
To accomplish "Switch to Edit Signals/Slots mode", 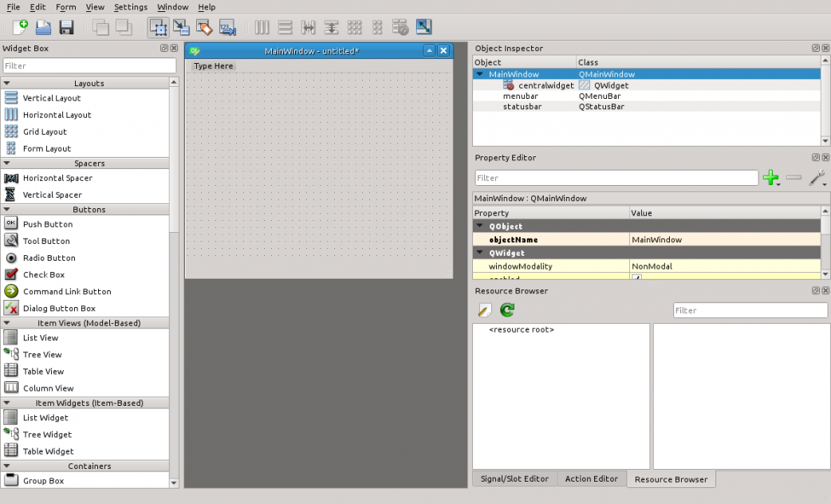I will click(x=181, y=27).
